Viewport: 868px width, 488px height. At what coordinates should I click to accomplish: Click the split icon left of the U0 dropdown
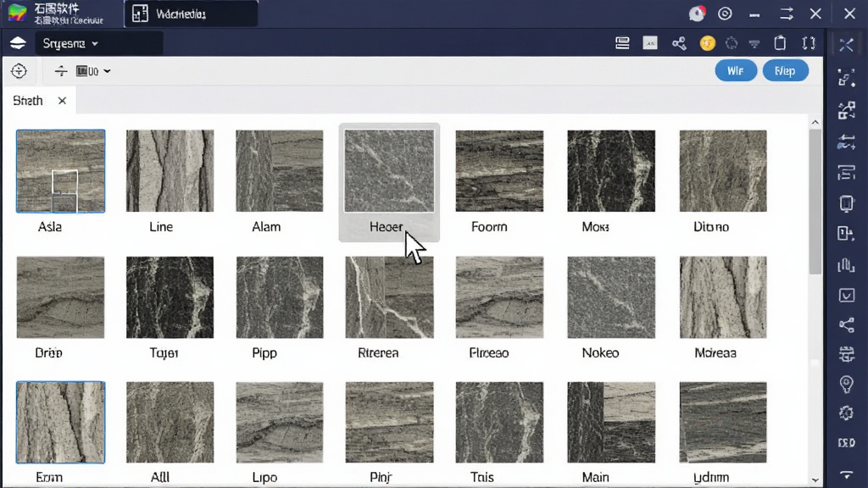point(61,71)
